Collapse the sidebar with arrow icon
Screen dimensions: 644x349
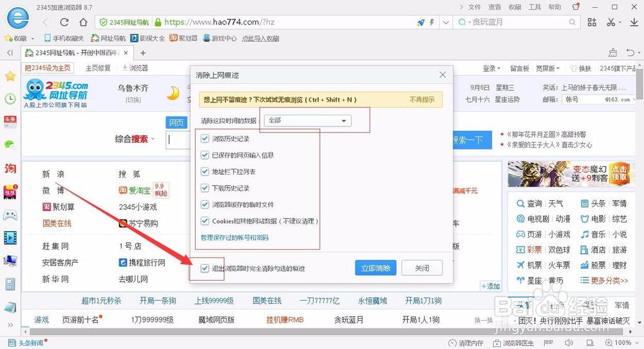coord(10,53)
